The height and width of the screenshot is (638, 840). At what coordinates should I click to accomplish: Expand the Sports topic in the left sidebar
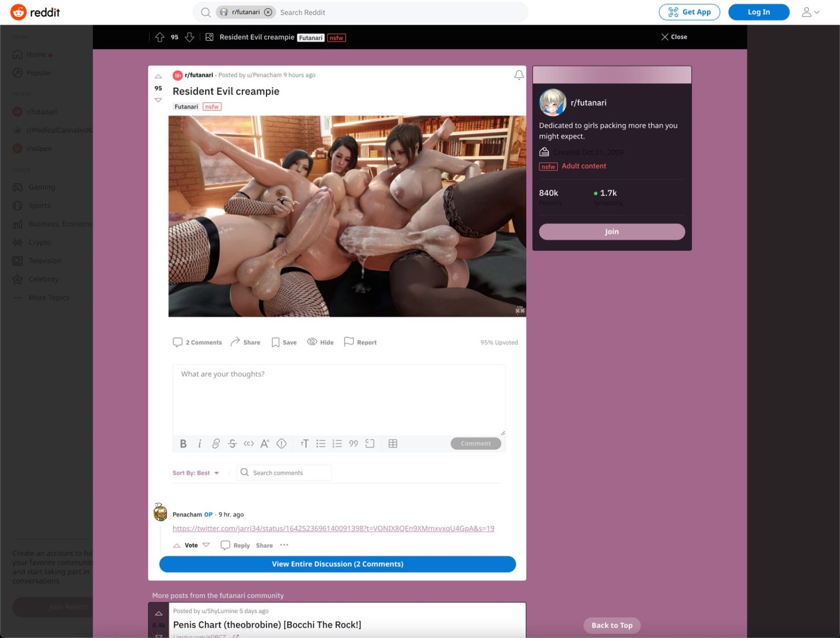coord(32,206)
